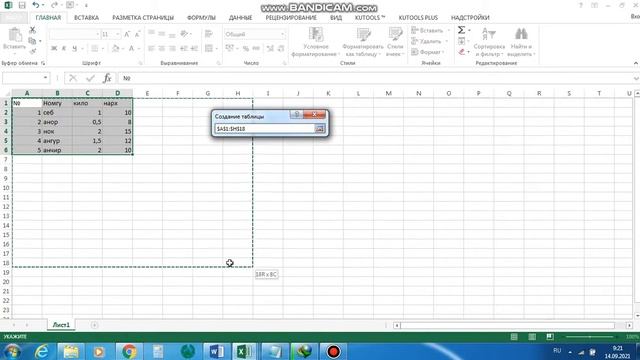Click the confirm checkmark in formula bar
Viewport: 640px width, 360px height.
(x=90, y=78)
